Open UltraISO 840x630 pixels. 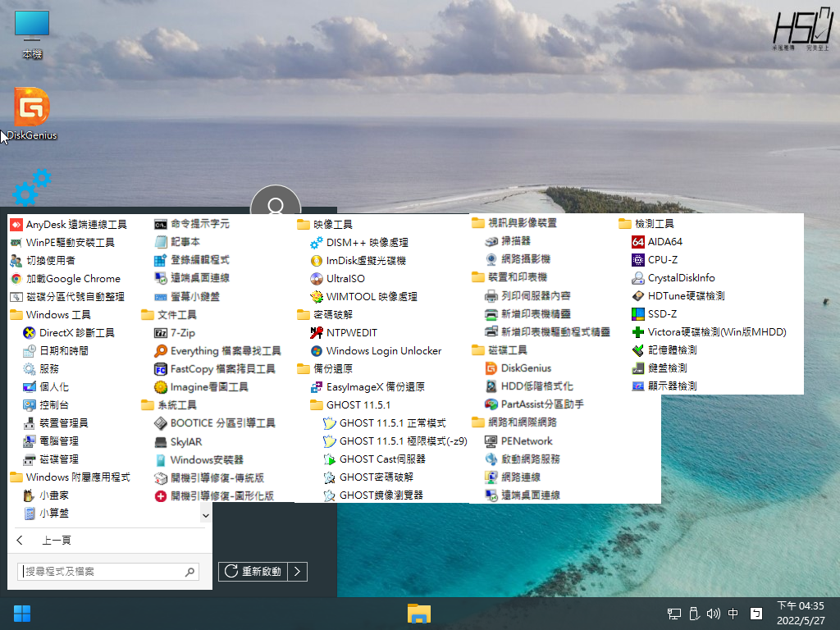click(337, 279)
